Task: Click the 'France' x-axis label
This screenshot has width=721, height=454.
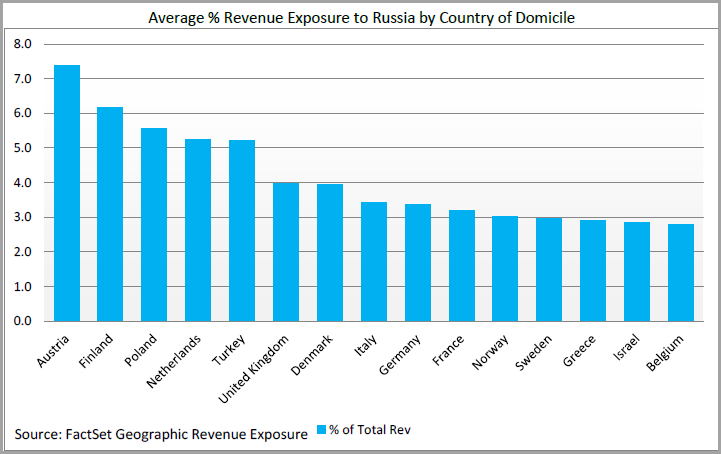Action: (448, 351)
